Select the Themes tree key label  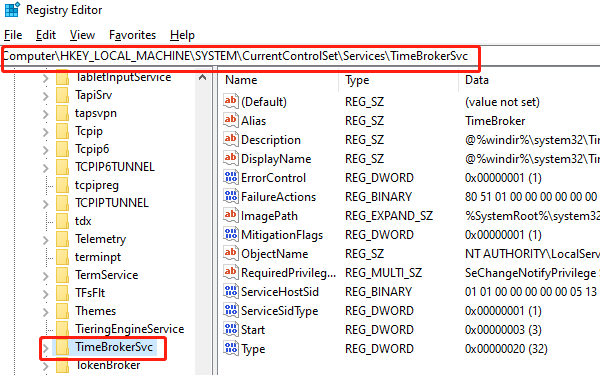point(95,311)
